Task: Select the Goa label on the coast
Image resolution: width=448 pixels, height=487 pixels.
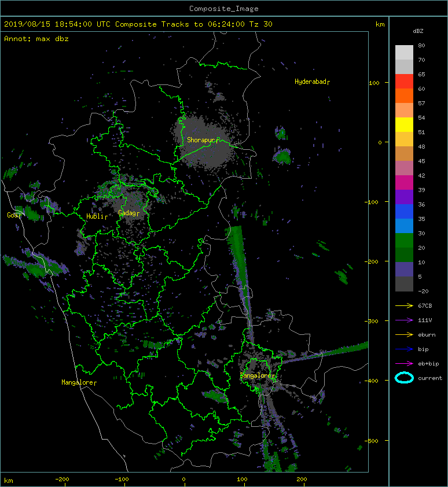Action: [14, 215]
